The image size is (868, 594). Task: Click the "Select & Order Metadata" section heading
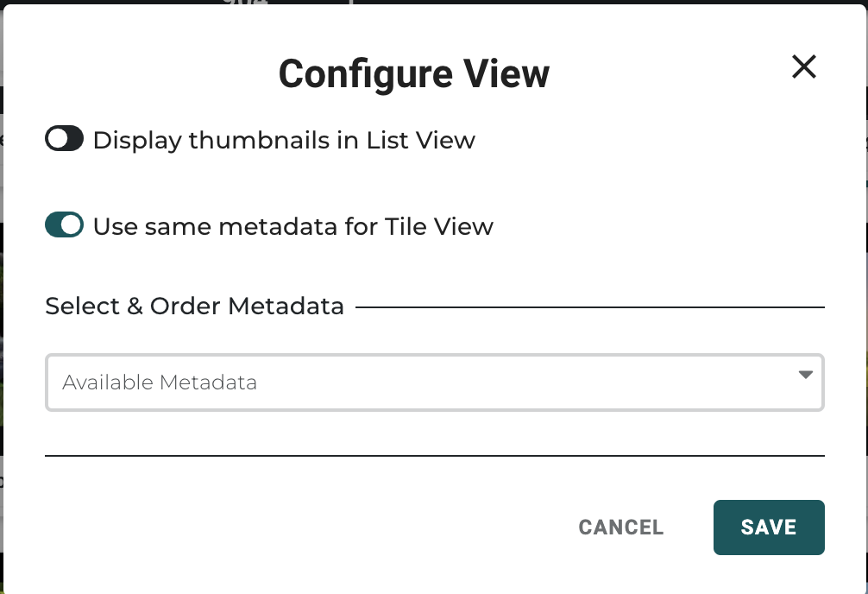(x=194, y=306)
